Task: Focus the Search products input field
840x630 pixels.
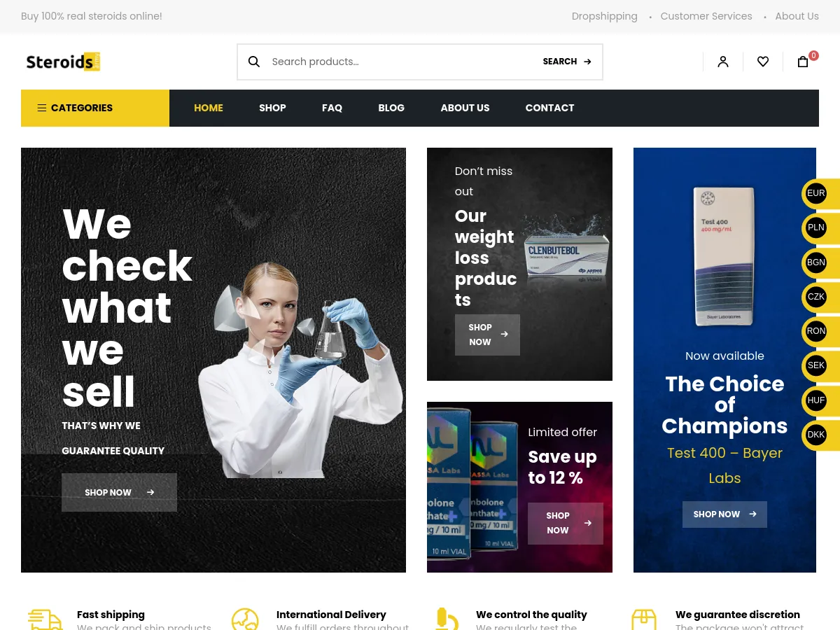Action: [399, 62]
